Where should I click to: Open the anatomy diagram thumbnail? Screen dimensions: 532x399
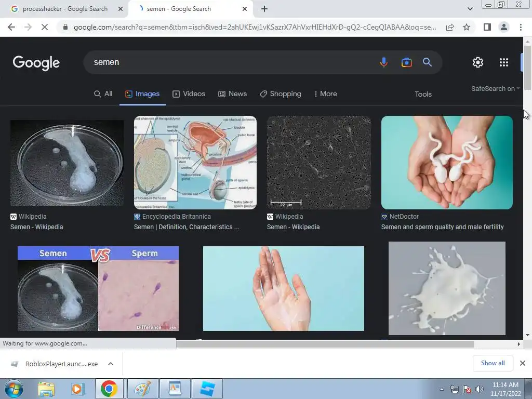[x=195, y=163]
